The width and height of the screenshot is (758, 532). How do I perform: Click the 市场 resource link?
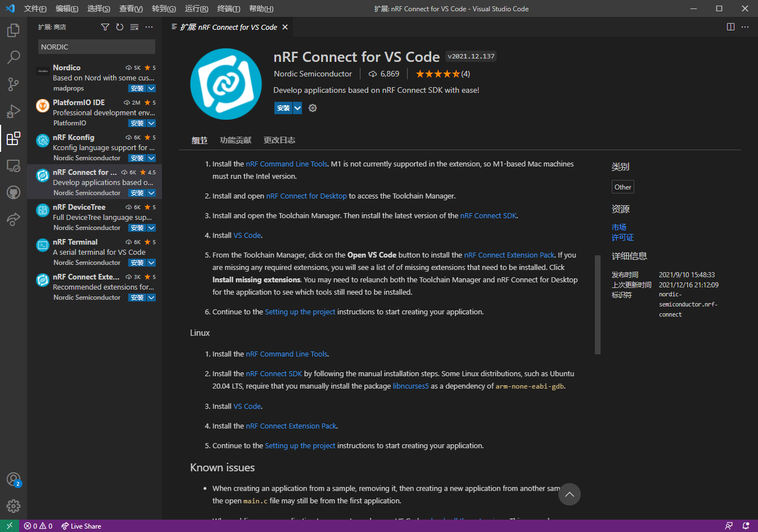619,227
